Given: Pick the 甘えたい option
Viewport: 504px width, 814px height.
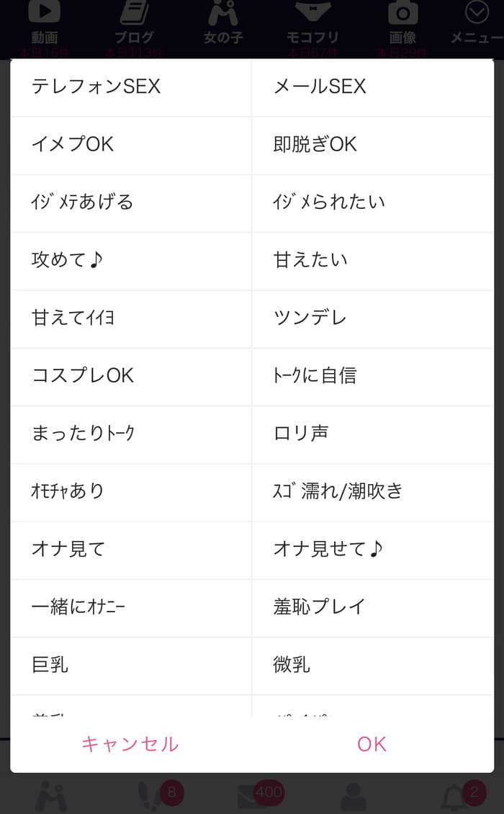Looking at the screenshot, I should click(373, 260).
